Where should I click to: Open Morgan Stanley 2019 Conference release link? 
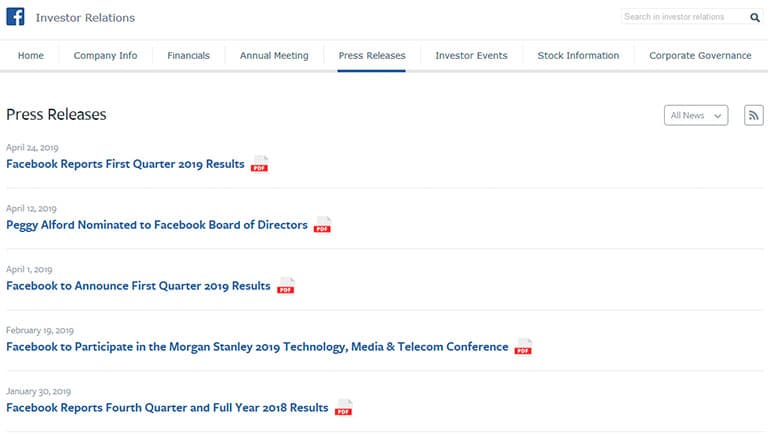[x=257, y=347]
